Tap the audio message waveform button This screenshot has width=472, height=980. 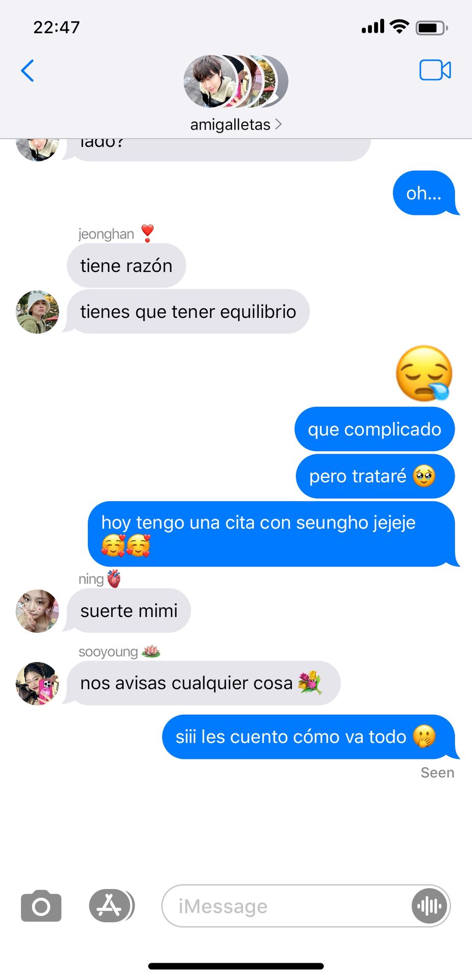click(x=430, y=906)
